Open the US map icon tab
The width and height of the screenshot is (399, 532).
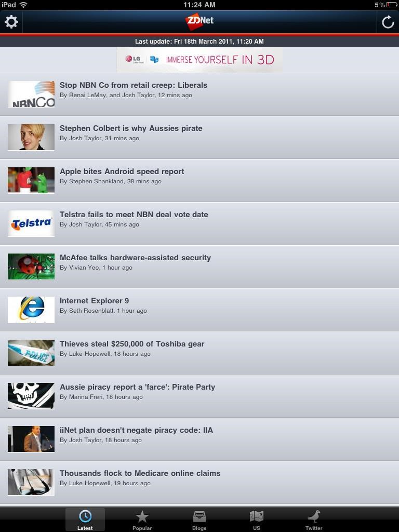[x=257, y=520]
